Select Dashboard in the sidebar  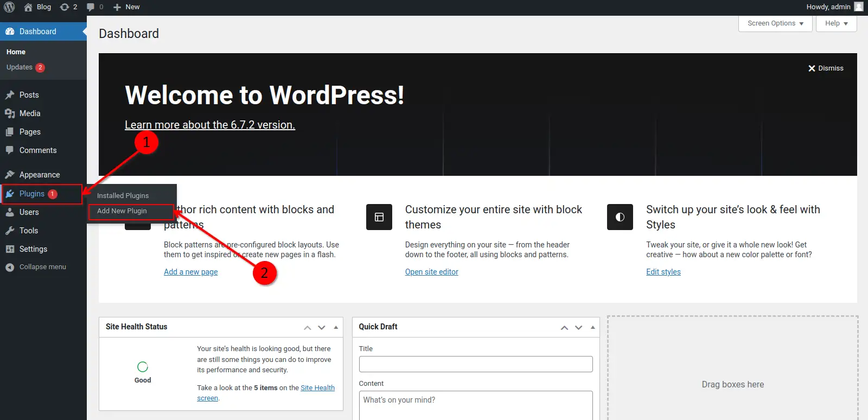click(43, 31)
